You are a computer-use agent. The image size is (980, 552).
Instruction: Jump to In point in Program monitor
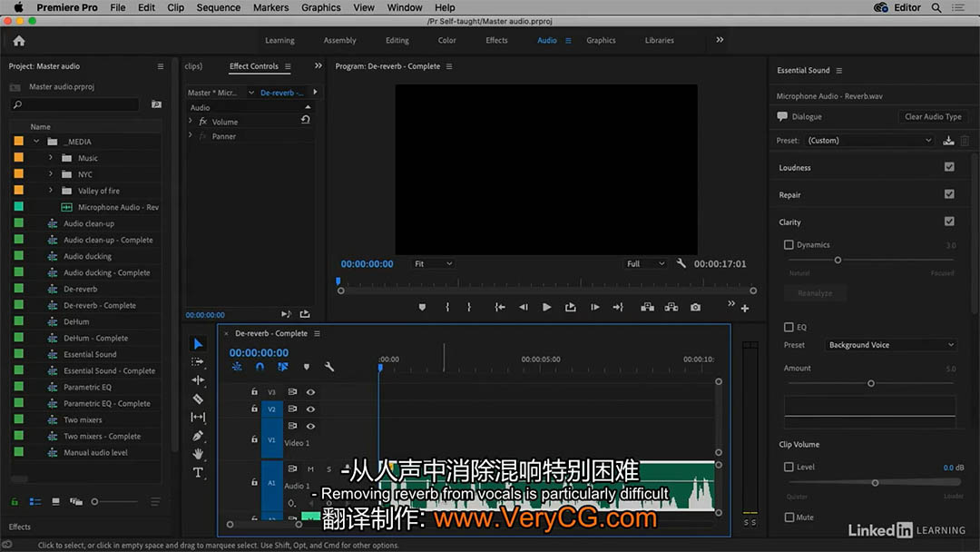[x=500, y=308]
